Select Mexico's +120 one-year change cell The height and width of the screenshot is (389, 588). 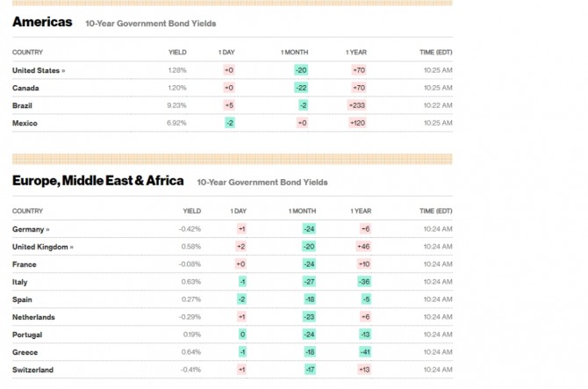(x=356, y=123)
